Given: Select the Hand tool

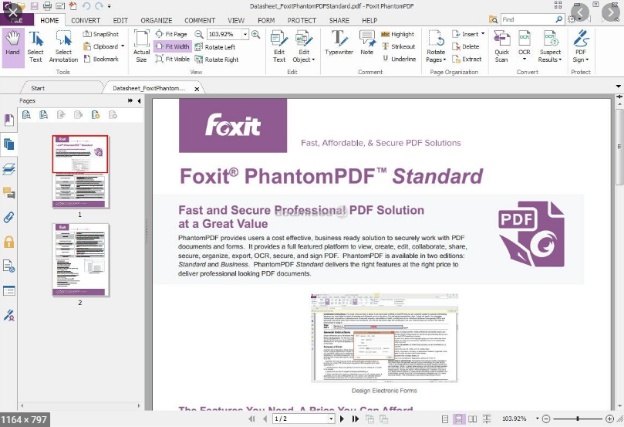Looking at the screenshot, I should tap(13, 46).
